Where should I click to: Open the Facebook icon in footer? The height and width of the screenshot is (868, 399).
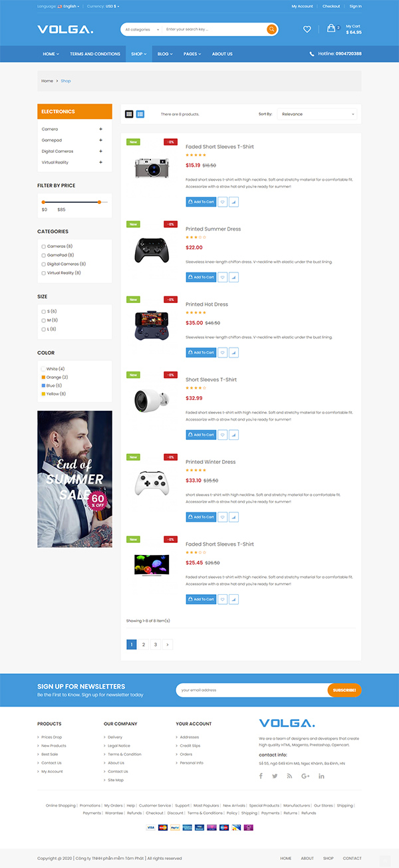261,776
